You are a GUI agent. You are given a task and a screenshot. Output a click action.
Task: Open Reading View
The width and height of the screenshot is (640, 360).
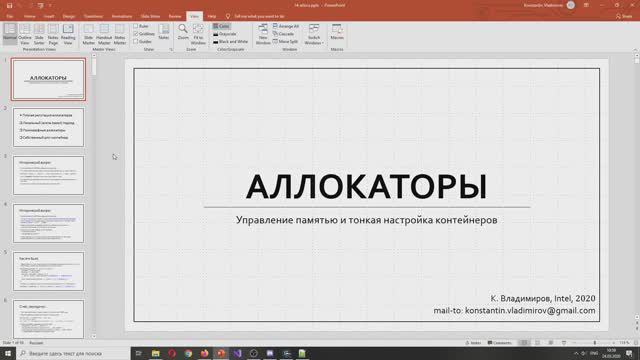[x=68, y=34]
